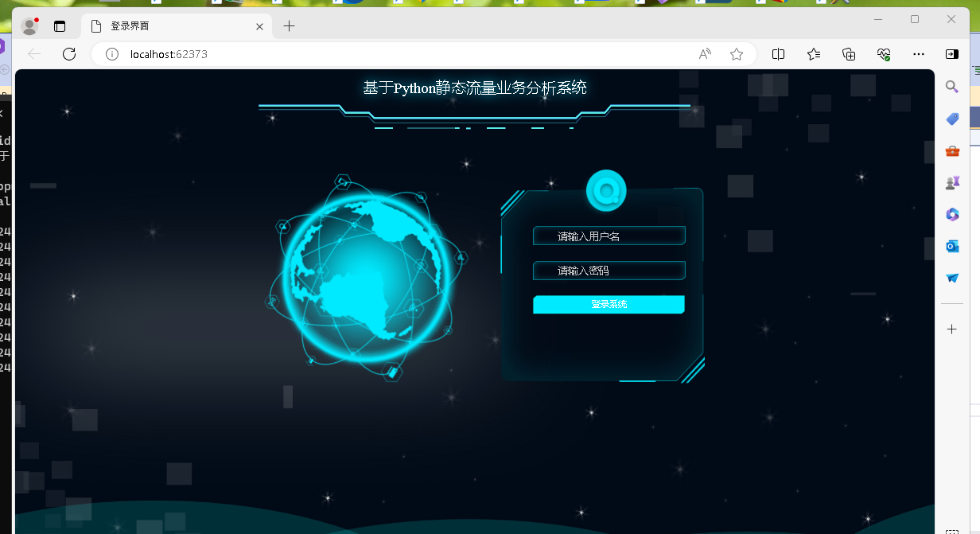The height and width of the screenshot is (534, 980).
Task: Click the round avatar icon above login form
Action: tap(606, 191)
